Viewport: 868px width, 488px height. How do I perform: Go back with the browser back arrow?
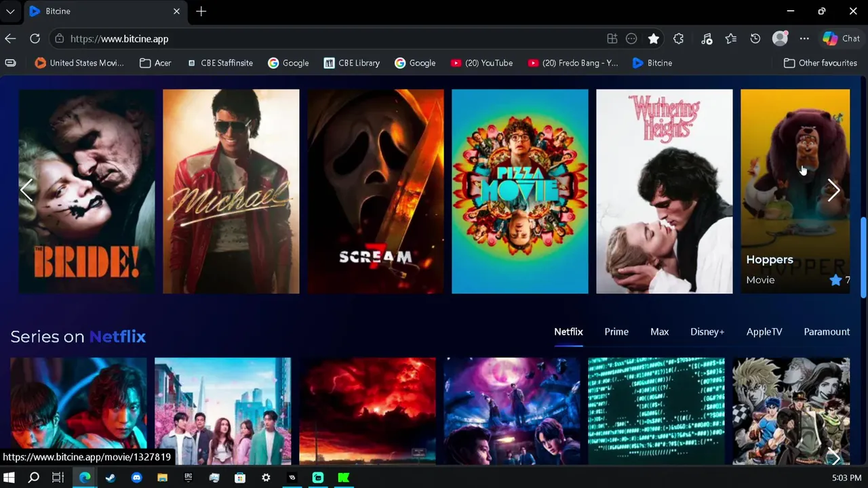click(x=10, y=39)
